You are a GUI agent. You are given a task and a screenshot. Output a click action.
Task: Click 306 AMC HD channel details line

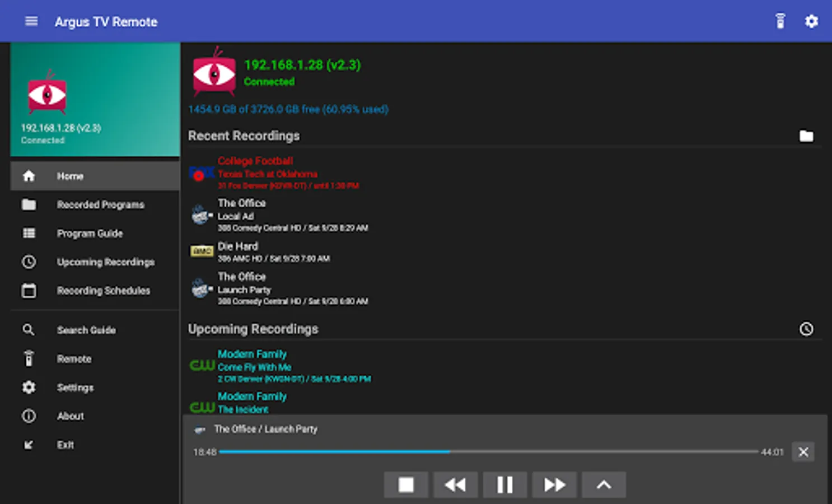coord(274,259)
